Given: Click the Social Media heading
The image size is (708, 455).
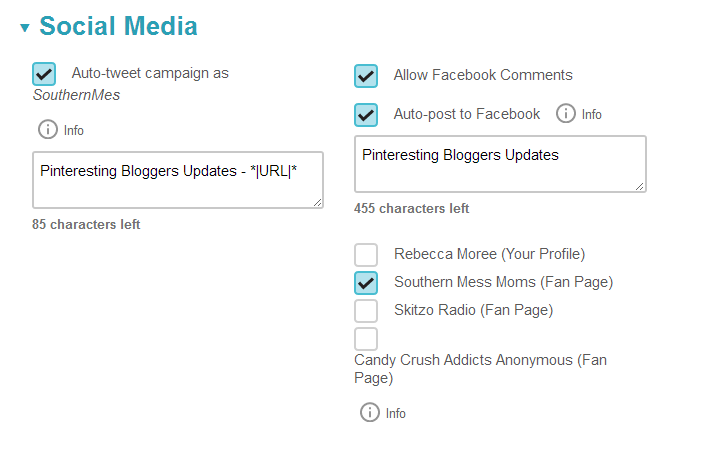Looking at the screenshot, I should tap(118, 27).
